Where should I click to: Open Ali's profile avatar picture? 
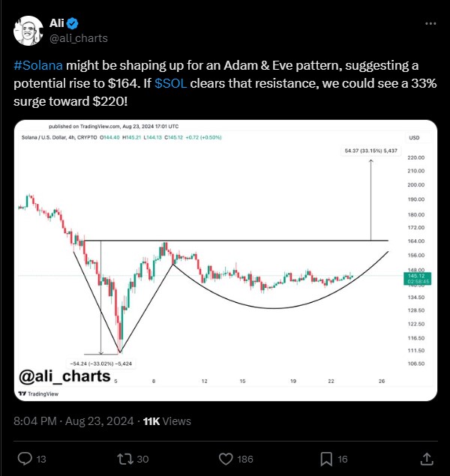(x=28, y=31)
